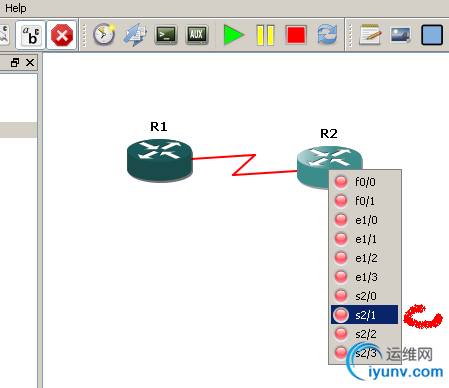Viewport: 449px width, 388px height.
Task: Click the red serial link between routers
Action: (x=244, y=165)
